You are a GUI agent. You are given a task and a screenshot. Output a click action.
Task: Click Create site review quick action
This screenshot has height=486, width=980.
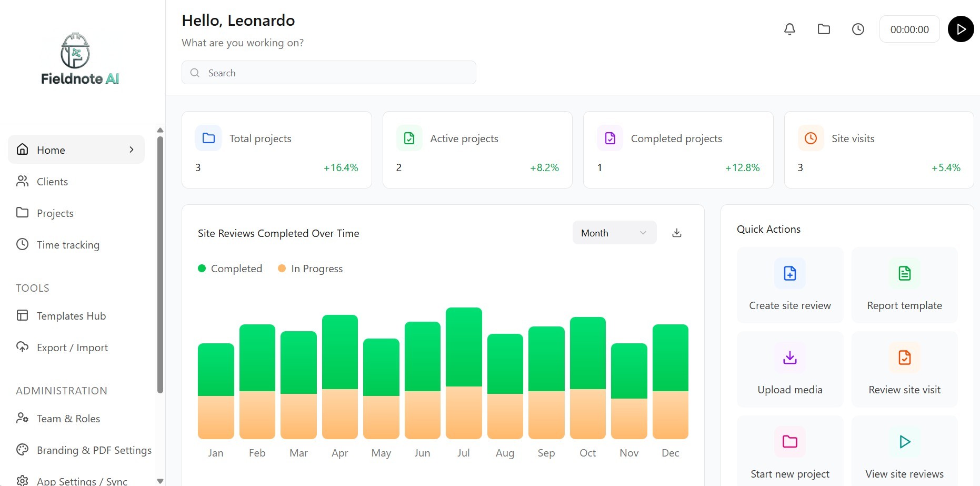click(x=790, y=285)
